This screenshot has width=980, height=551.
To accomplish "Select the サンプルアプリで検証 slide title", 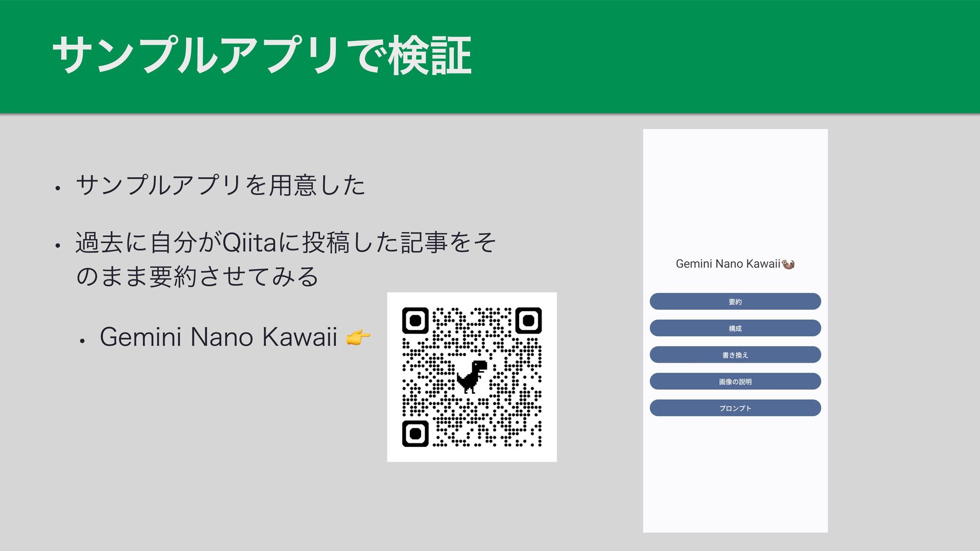I will pyautogui.click(x=262, y=56).
